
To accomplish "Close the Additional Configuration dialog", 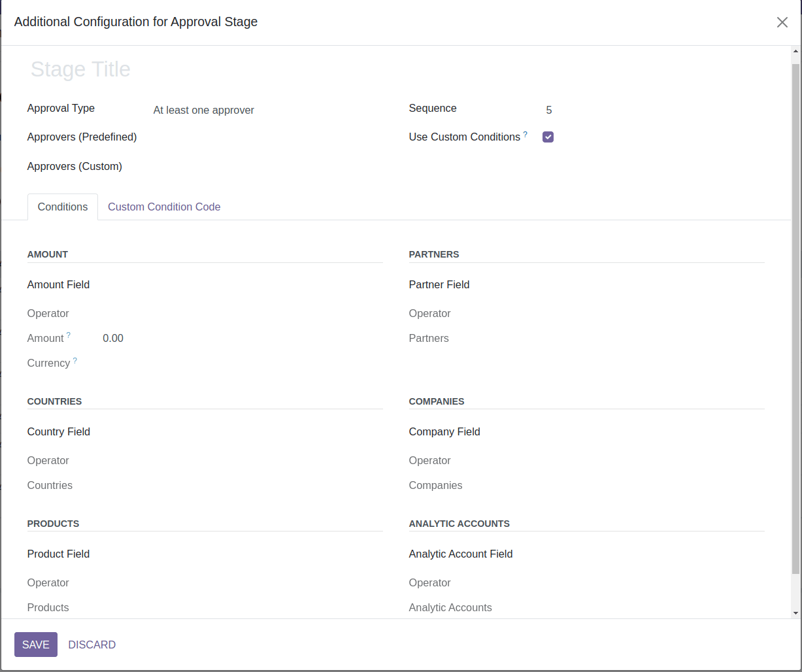I will click(x=782, y=22).
